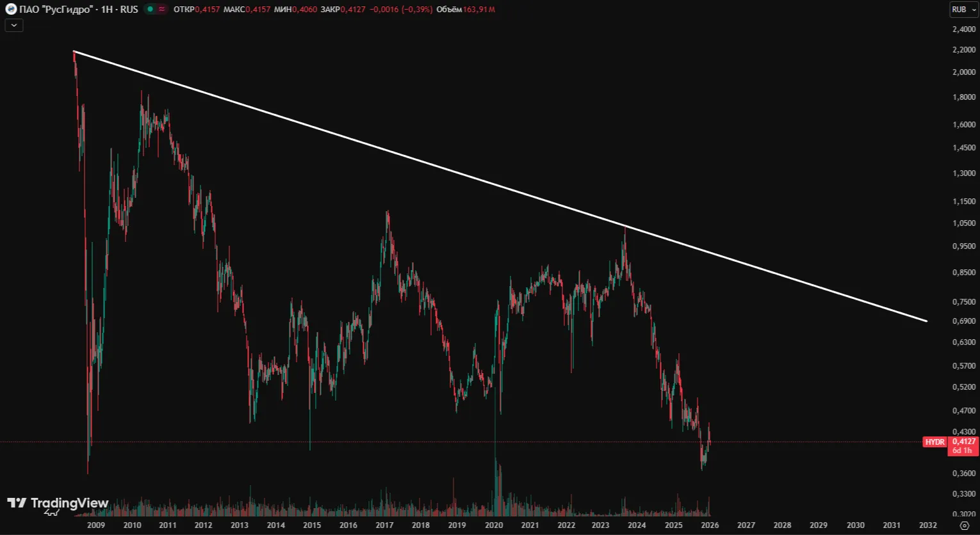Viewport: 980px width, 535px height.
Task: Click the 2,4000 level on price scale
Action: coord(963,29)
